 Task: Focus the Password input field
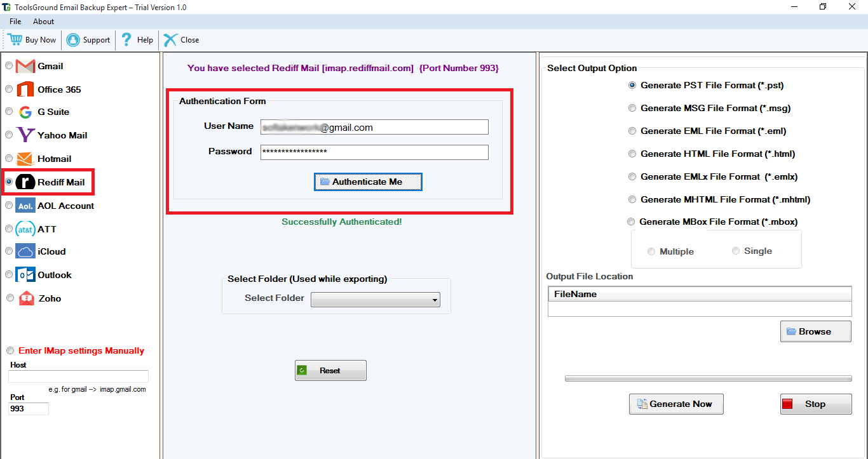click(374, 152)
